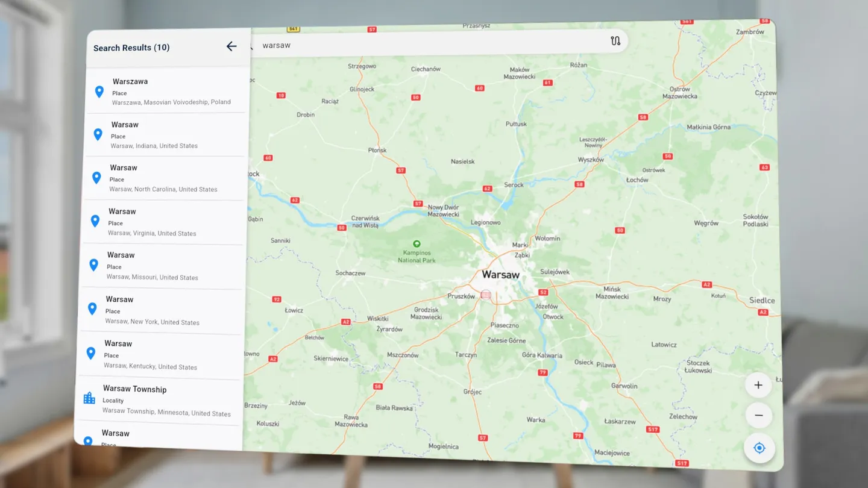Click the Warsaw city label on map
This screenshot has width=868, height=488.
[500, 275]
